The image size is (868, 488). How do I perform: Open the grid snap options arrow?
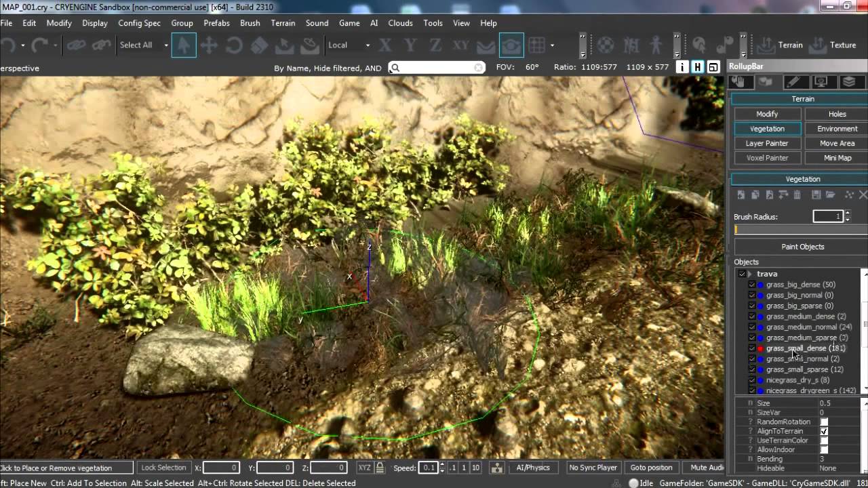(552, 45)
